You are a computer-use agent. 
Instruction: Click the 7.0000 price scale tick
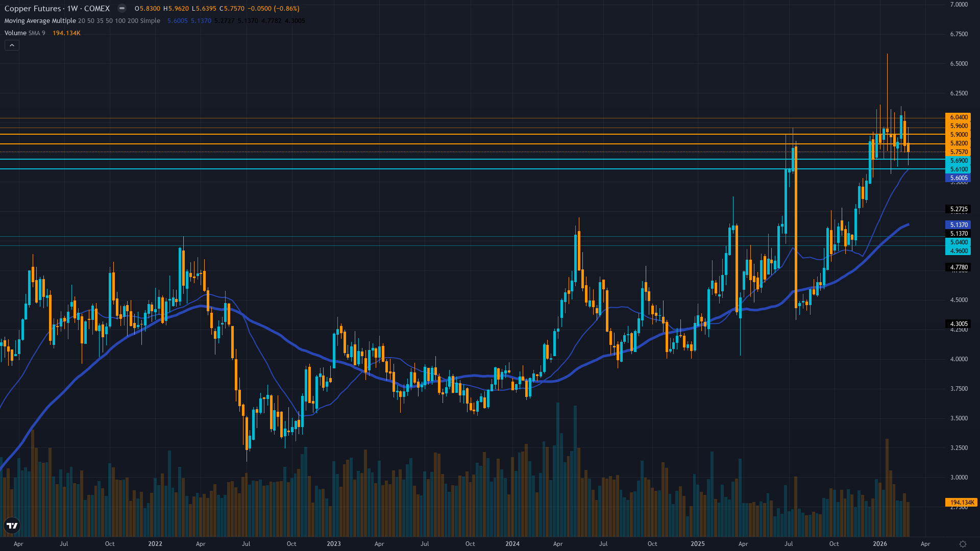pos(959,5)
